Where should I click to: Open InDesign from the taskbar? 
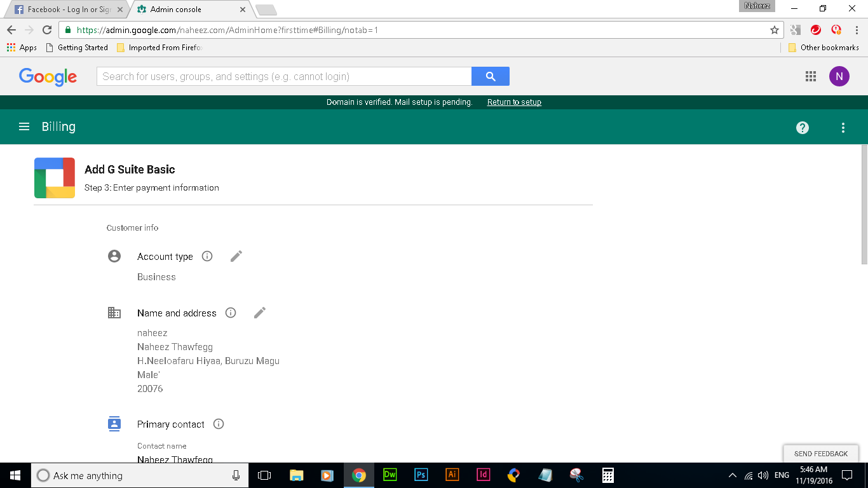484,475
